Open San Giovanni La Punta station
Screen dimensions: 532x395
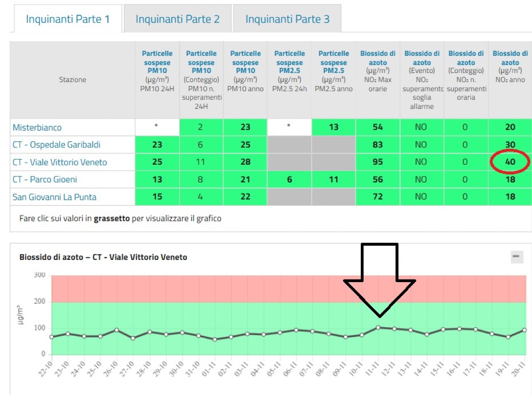pos(55,197)
